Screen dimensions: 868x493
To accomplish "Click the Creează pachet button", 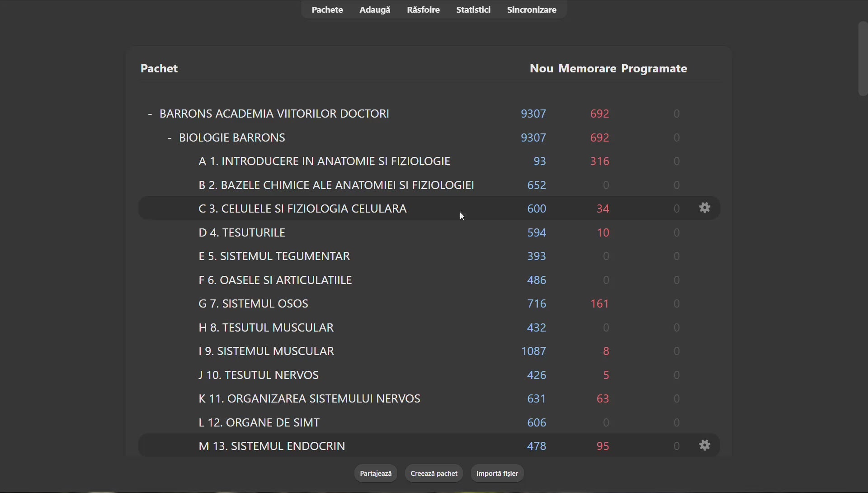I will [434, 474].
